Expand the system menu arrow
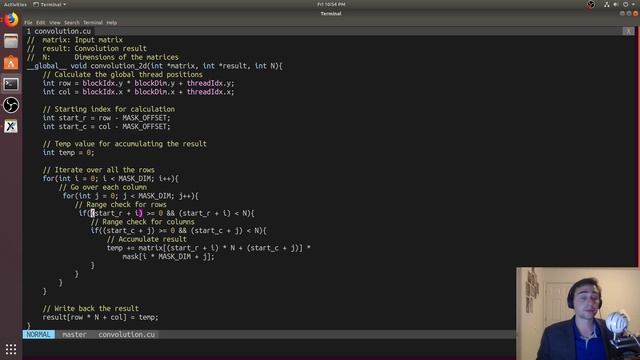 click(x=633, y=4)
